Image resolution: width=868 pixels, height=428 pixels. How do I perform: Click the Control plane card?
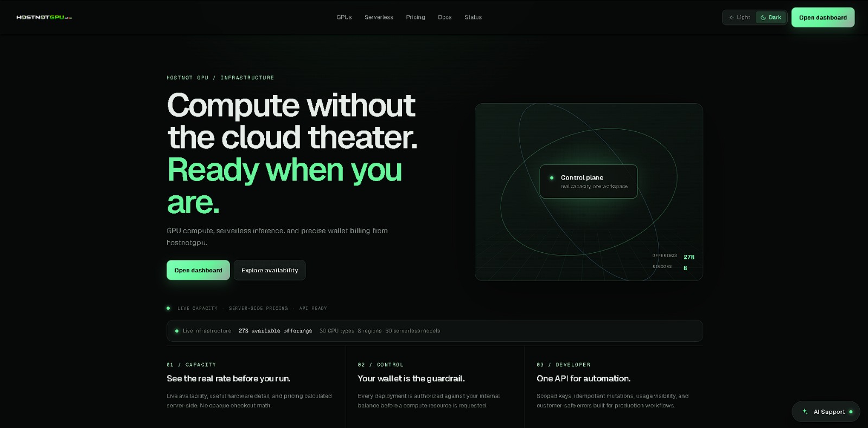tap(589, 181)
